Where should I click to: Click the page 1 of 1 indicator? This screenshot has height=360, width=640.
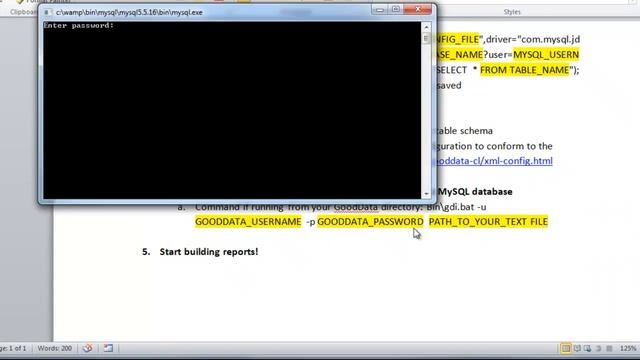point(13,348)
